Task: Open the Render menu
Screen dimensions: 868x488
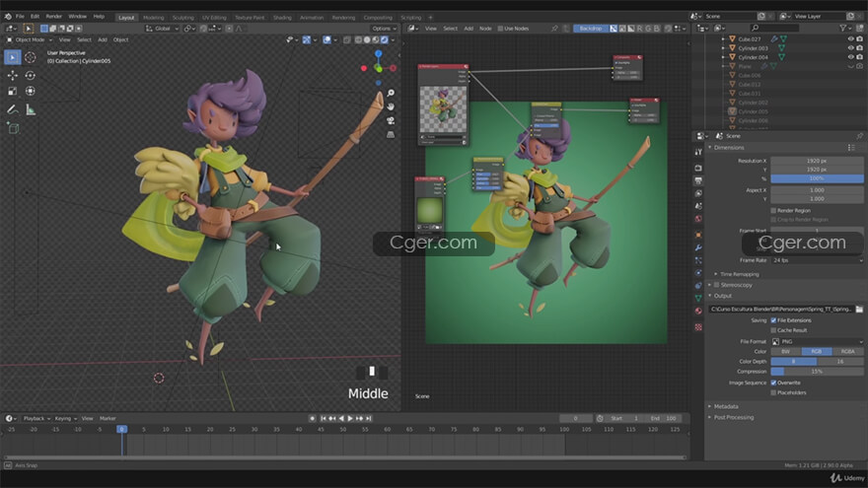Action: point(53,17)
